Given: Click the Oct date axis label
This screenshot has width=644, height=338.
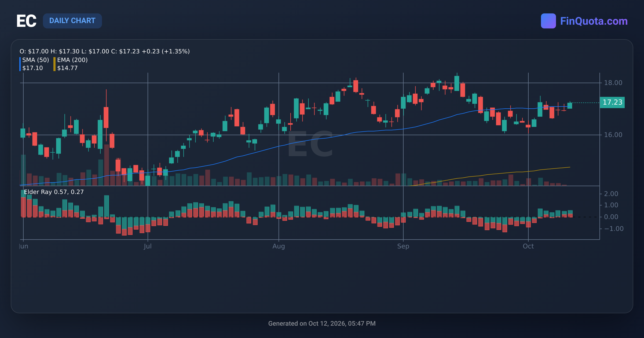Looking at the screenshot, I should [528, 246].
